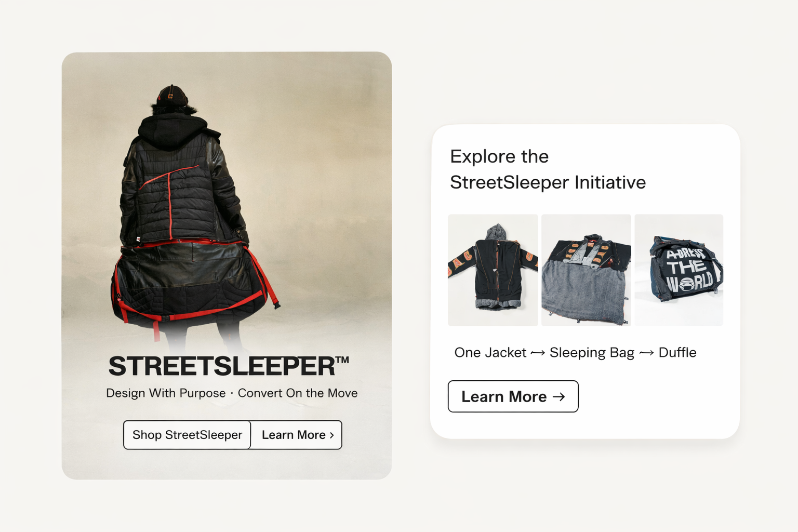Click the right arrow icon in the large Learn More button
This screenshot has height=532, width=798.
click(x=559, y=397)
